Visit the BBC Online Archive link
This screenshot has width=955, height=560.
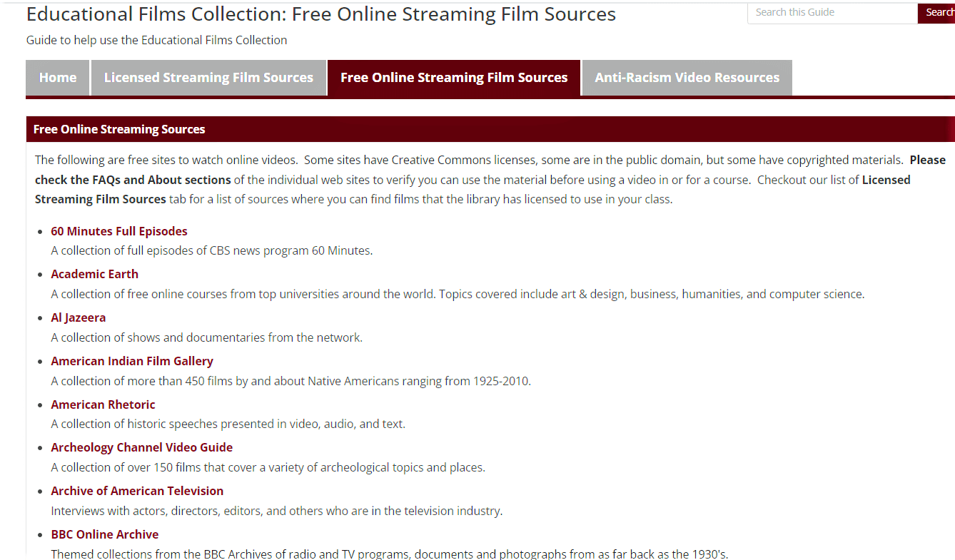point(105,534)
